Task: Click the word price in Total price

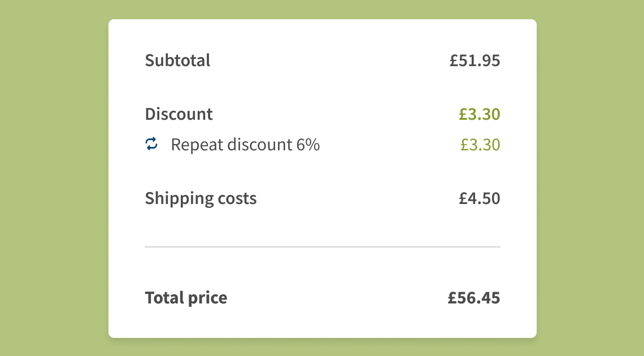Action: pos(207,298)
